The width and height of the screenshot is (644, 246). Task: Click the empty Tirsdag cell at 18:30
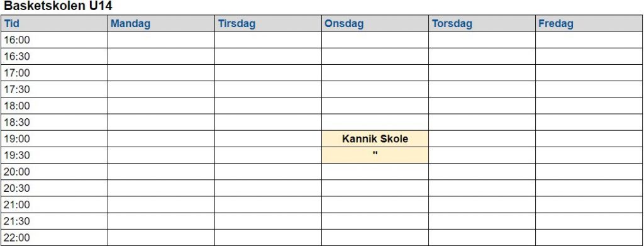[268, 123]
